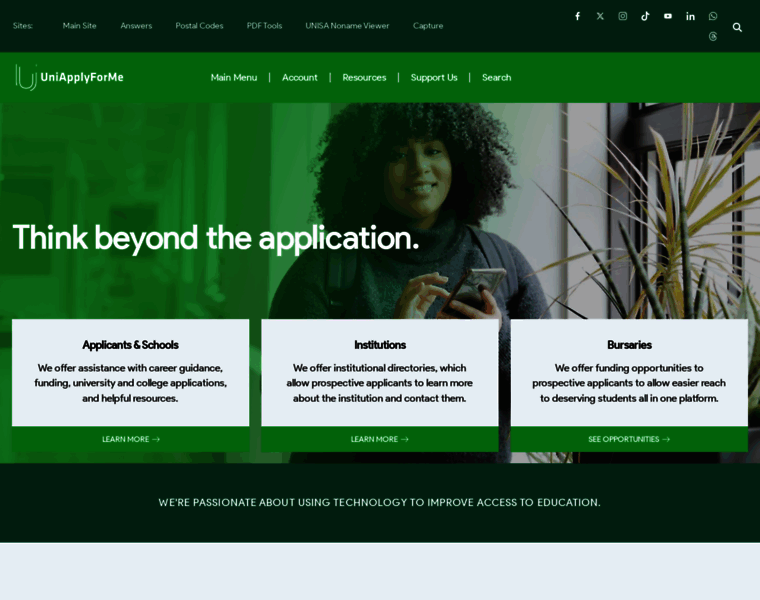Open the Resources navigation item
Image resolution: width=760 pixels, height=600 pixels.
[x=364, y=78]
